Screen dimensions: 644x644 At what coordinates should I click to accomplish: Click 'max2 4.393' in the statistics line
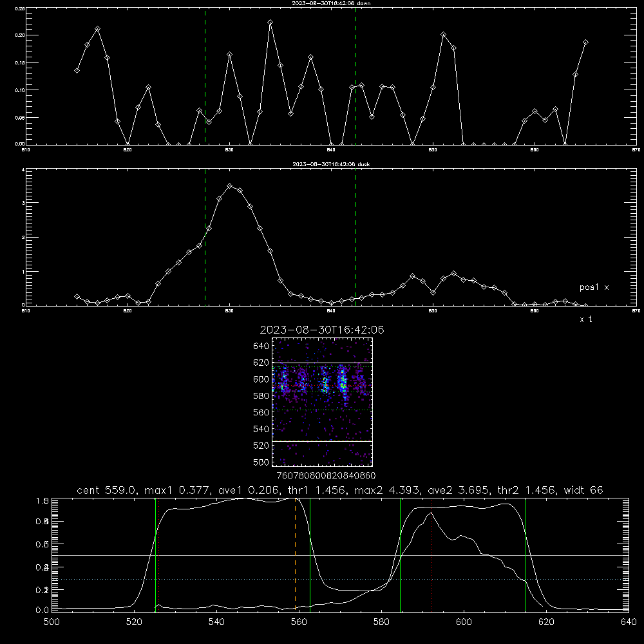(x=386, y=490)
